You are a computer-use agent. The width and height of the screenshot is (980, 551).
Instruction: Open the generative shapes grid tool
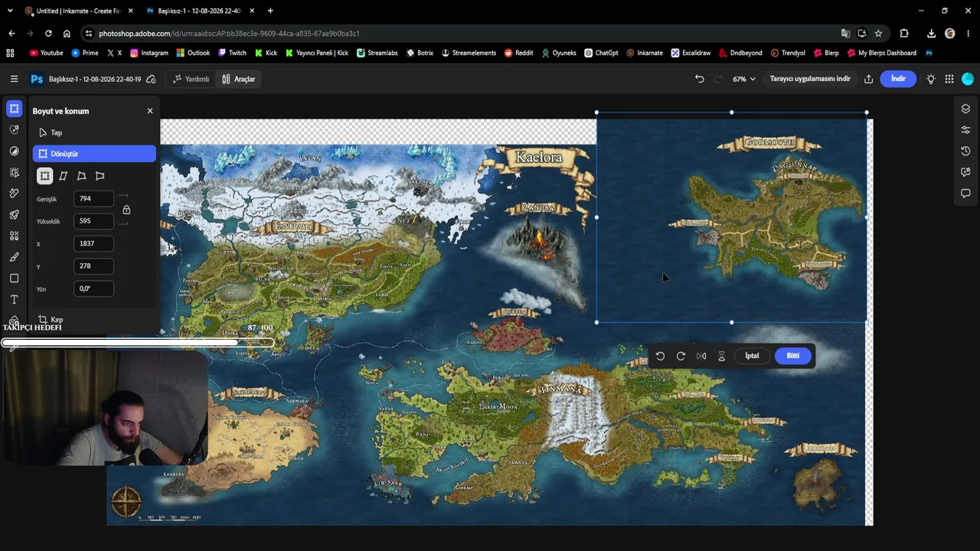tap(14, 236)
